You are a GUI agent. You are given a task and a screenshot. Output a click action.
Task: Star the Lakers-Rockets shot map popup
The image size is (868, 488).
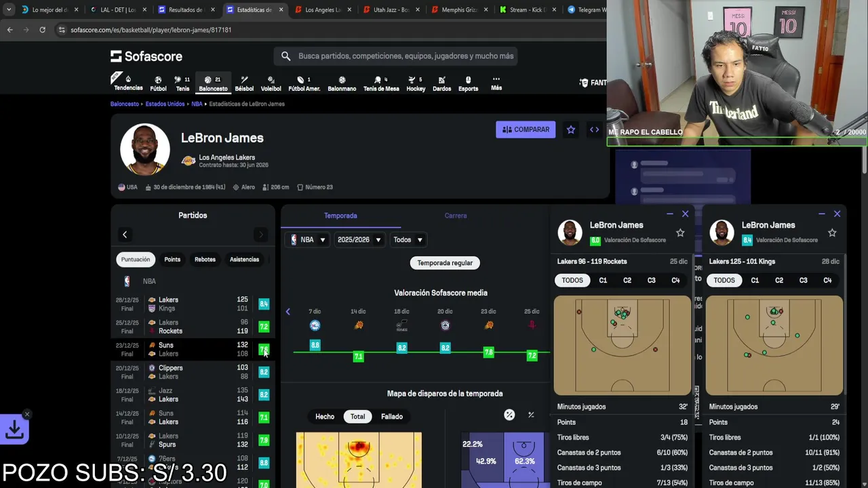[x=680, y=232]
